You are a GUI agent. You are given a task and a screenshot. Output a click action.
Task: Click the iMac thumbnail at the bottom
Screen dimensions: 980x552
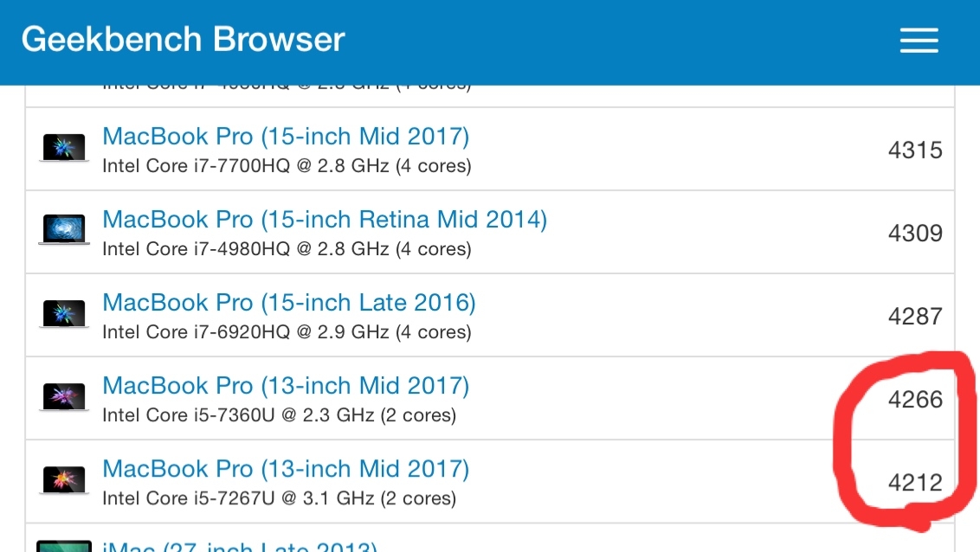(62, 546)
